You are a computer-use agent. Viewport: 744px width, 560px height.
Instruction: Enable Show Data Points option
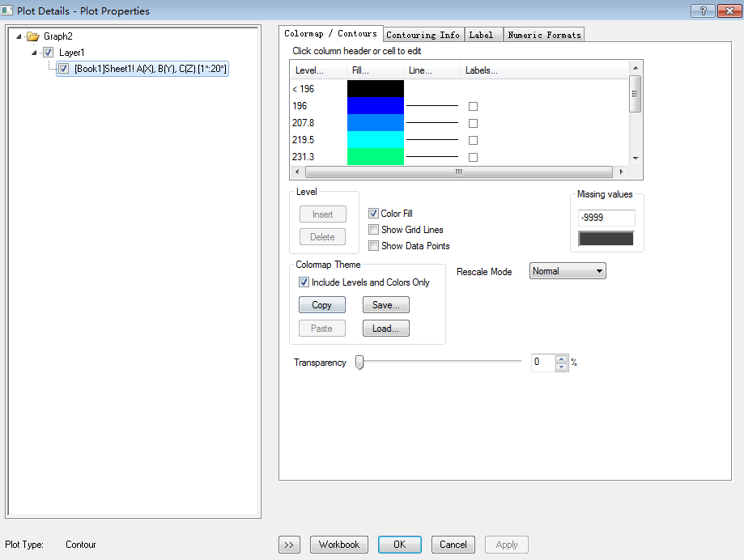click(373, 246)
